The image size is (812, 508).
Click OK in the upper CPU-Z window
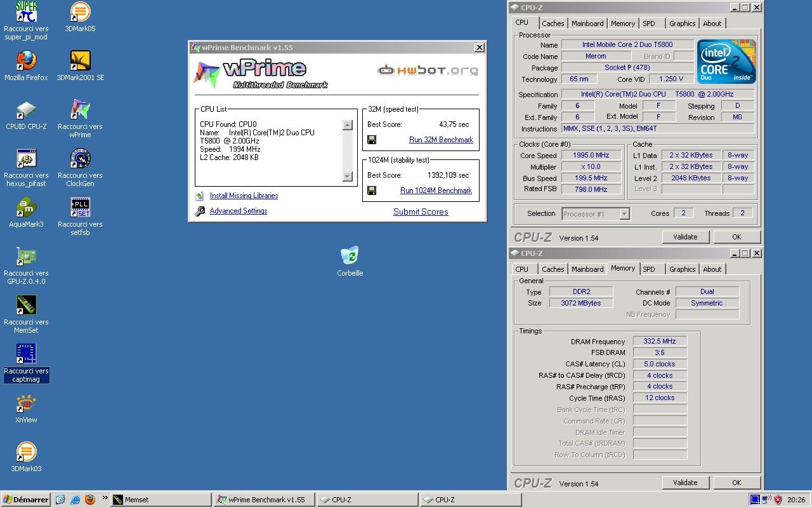click(x=737, y=237)
